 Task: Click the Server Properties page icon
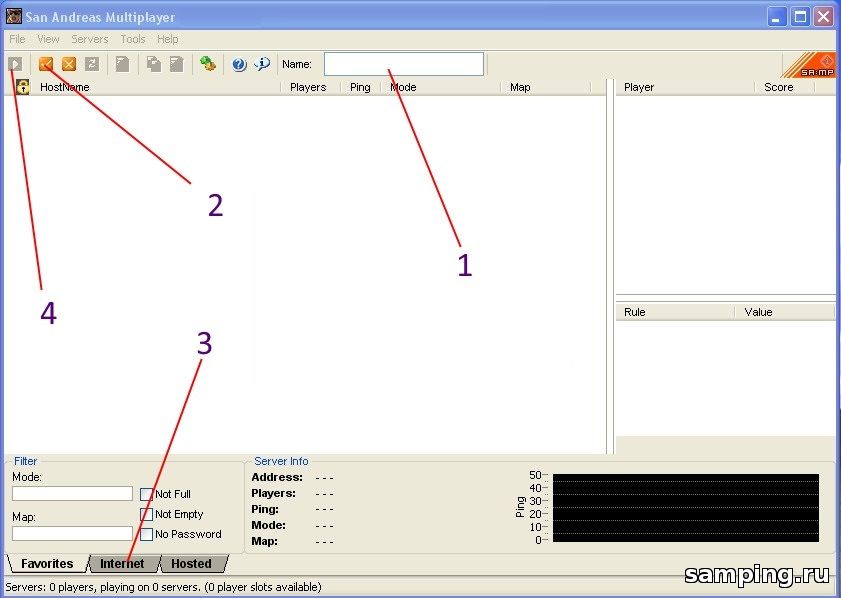[x=176, y=64]
